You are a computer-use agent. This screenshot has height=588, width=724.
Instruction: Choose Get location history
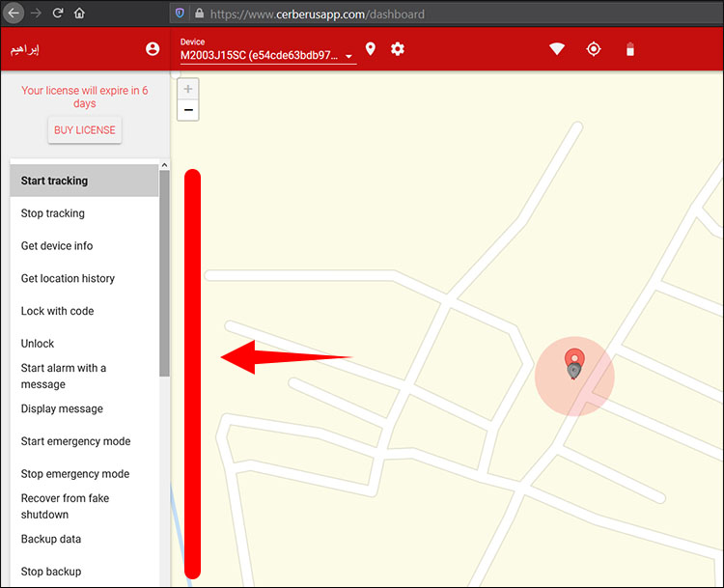(85, 278)
